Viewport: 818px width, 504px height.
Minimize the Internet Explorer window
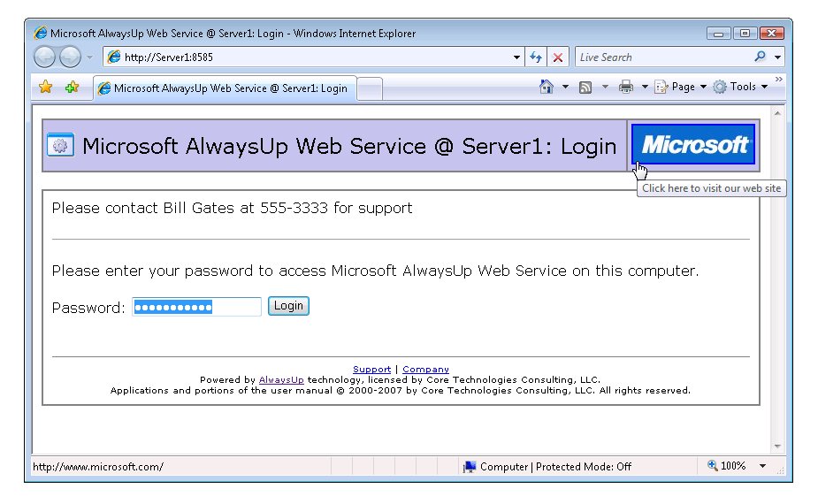[x=718, y=34]
